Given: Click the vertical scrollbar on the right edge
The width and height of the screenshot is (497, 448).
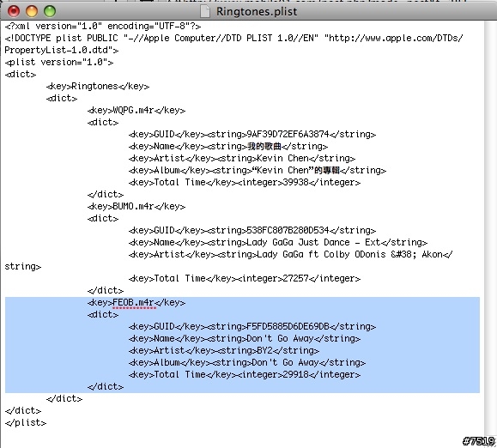Looking at the screenshot, I should point(490,228).
